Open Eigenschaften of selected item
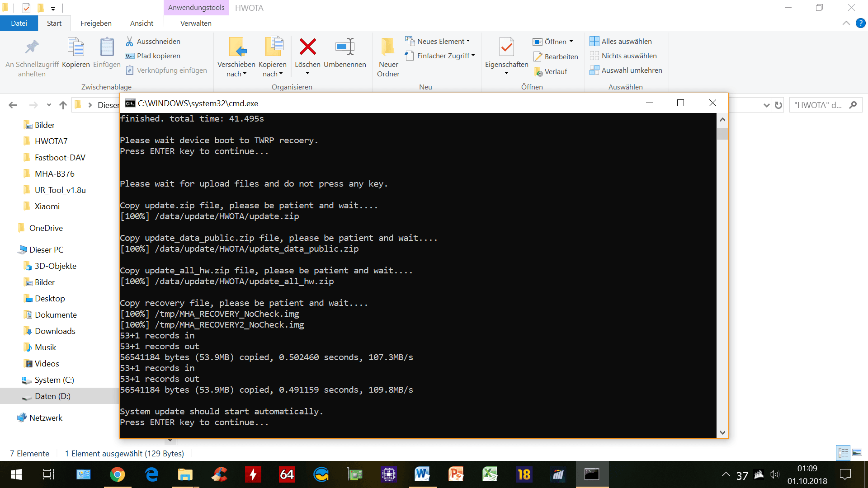 (506, 56)
